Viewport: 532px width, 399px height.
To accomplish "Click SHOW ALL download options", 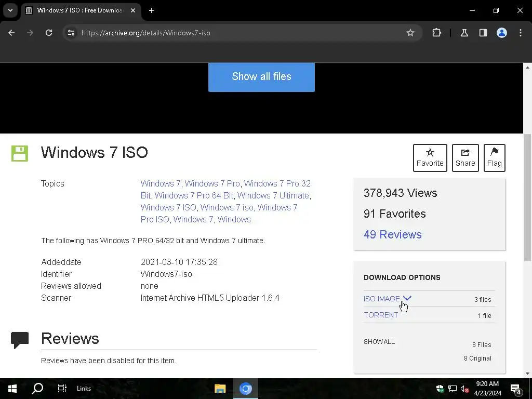I will pyautogui.click(x=379, y=342).
